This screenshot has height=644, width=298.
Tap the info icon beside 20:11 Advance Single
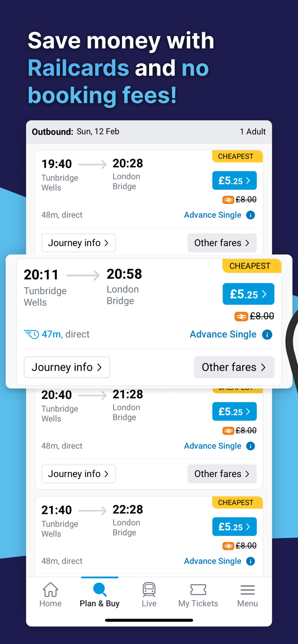tap(267, 334)
